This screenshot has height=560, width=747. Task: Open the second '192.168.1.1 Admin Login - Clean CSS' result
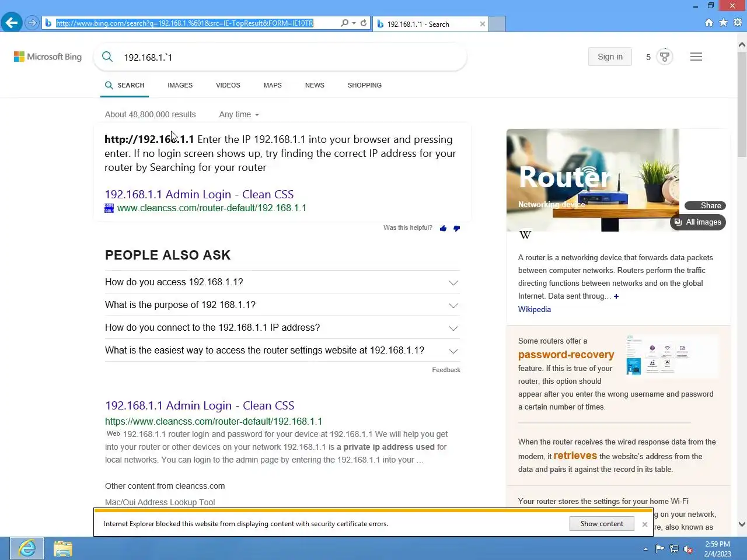[200, 405]
